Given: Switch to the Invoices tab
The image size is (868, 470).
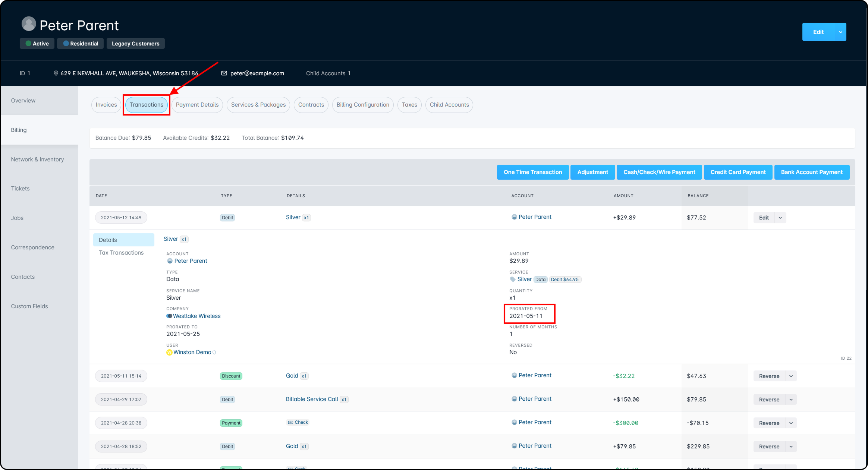Looking at the screenshot, I should click(106, 105).
